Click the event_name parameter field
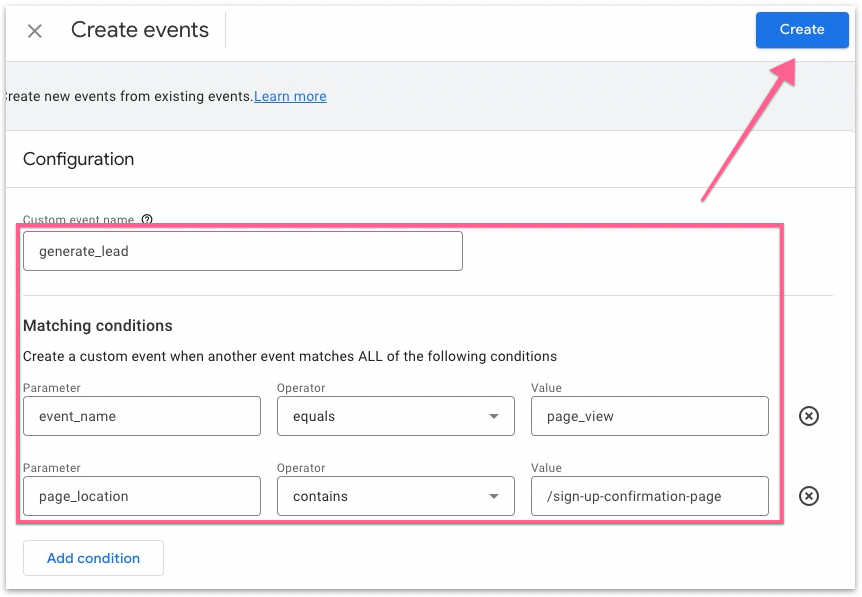This screenshot has height=597, width=862. [x=141, y=416]
